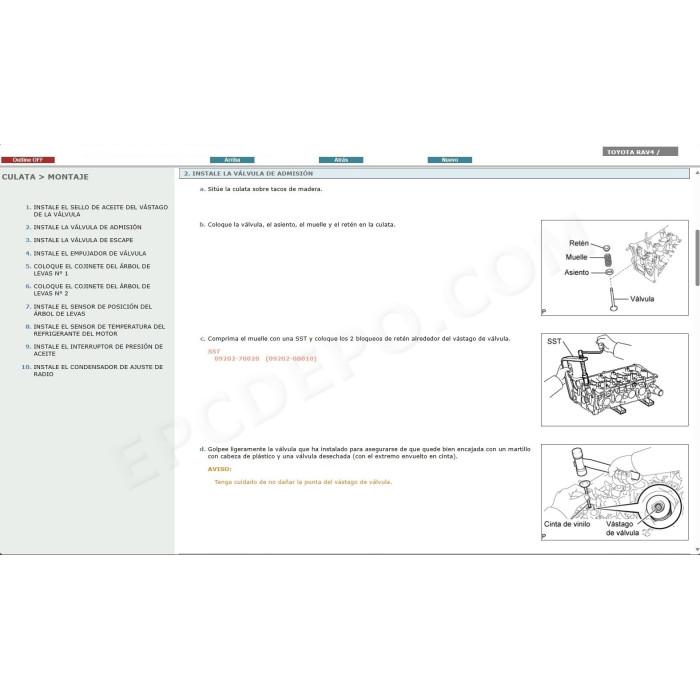
Task: Open step 6 cojinete del árbol de levas Nº 2
Action: 92,290
